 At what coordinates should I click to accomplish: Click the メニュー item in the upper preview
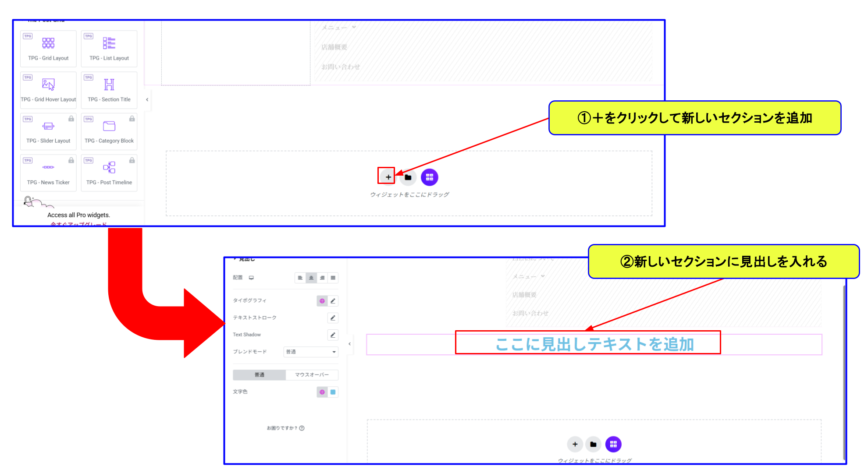click(338, 28)
